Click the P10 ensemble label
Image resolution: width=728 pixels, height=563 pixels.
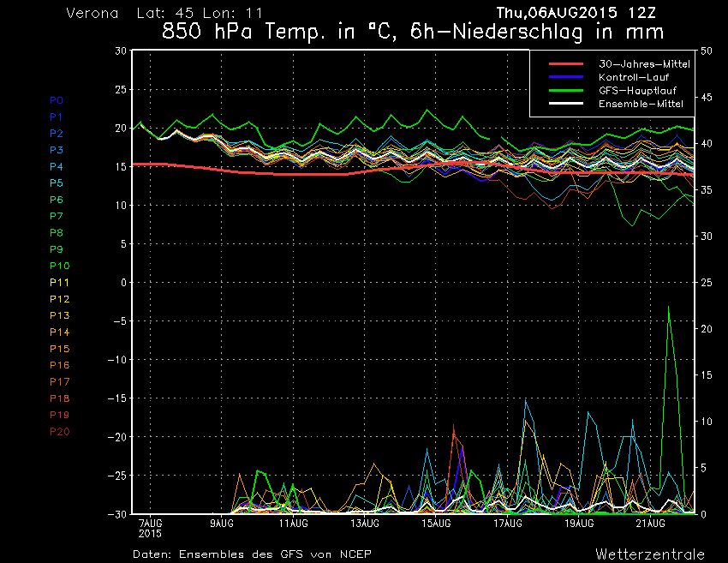click(x=59, y=266)
